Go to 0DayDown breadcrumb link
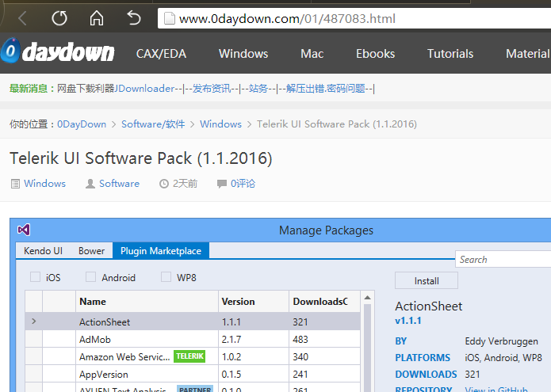 point(82,124)
